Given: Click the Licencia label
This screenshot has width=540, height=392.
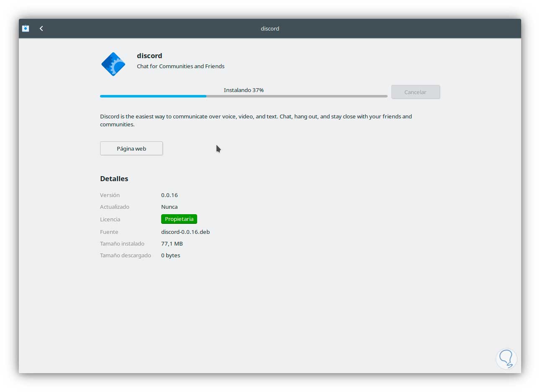Looking at the screenshot, I should pyautogui.click(x=110, y=219).
